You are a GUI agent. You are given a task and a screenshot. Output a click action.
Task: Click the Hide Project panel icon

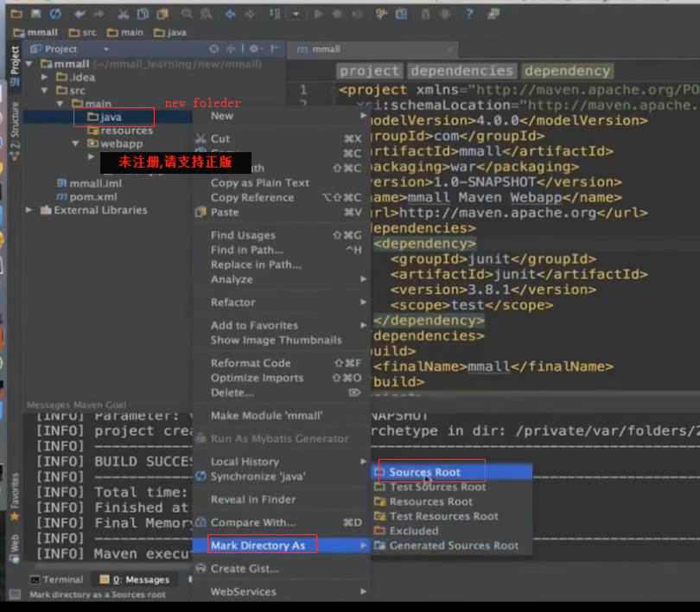275,48
